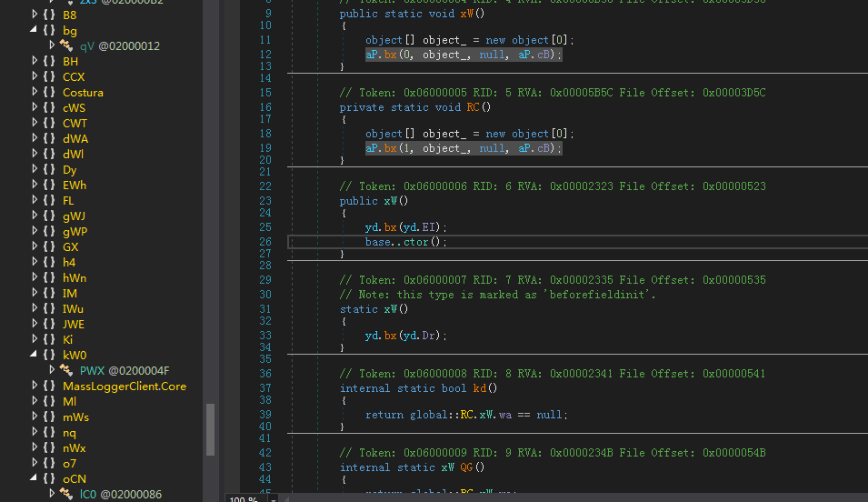
Task: Click the namespace icon beside Costura
Action: (x=49, y=93)
